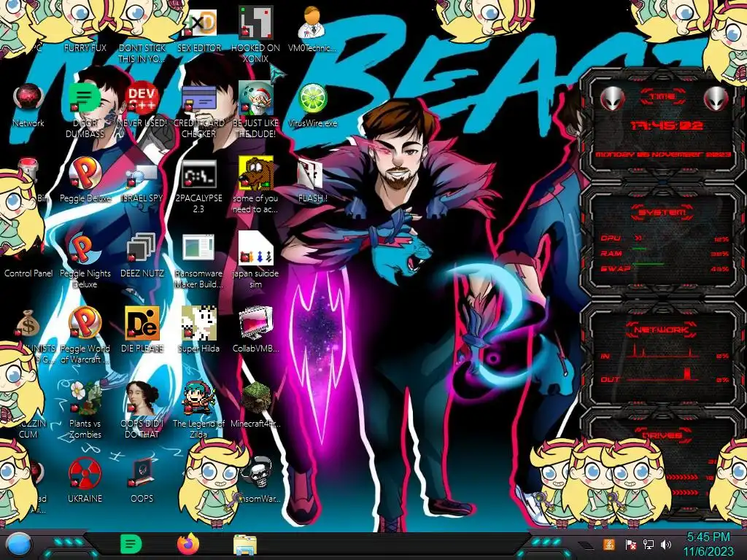Open the green chat app in taskbar
747x560 pixels.
131,545
